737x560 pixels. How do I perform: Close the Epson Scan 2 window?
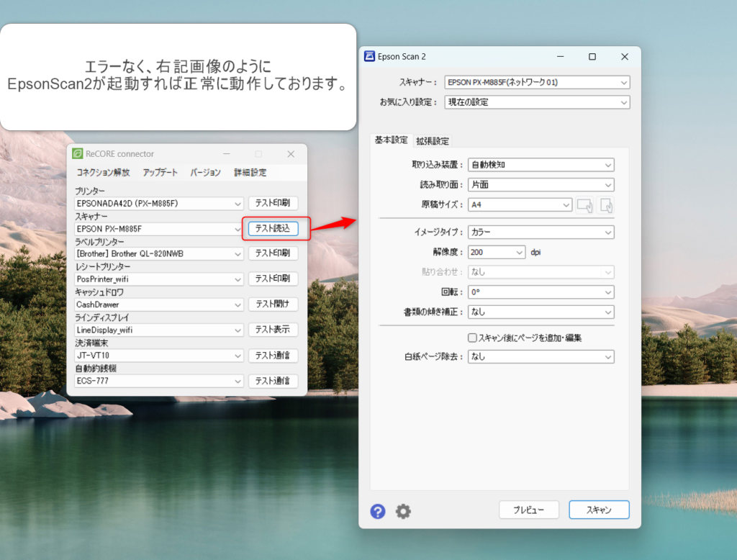pyautogui.click(x=625, y=56)
